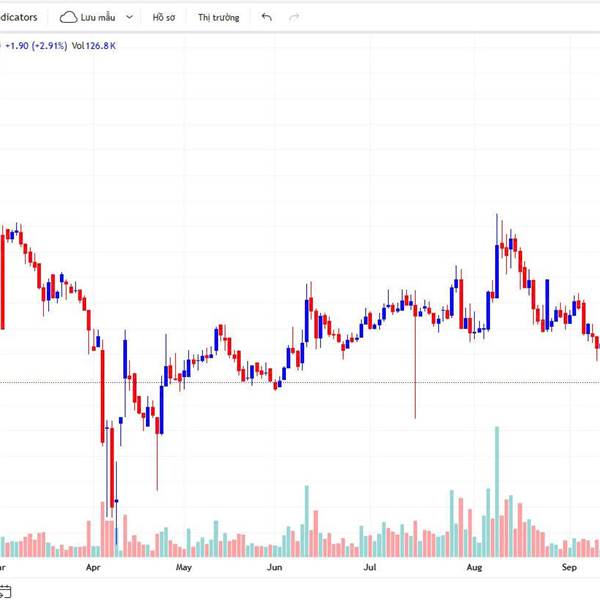This screenshot has width=600, height=600.
Task: Open the Indicators button
Action: click(20, 17)
